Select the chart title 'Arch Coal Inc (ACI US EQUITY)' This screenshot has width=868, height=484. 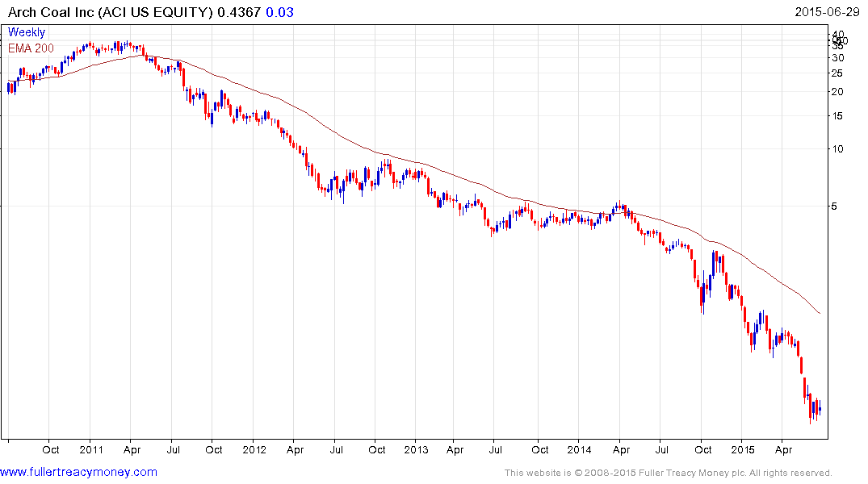pyautogui.click(x=110, y=12)
